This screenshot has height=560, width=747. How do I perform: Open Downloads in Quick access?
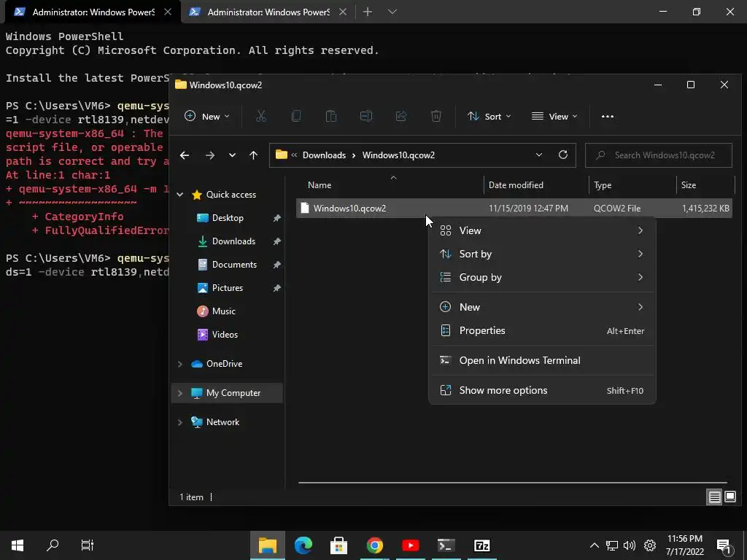tap(233, 241)
